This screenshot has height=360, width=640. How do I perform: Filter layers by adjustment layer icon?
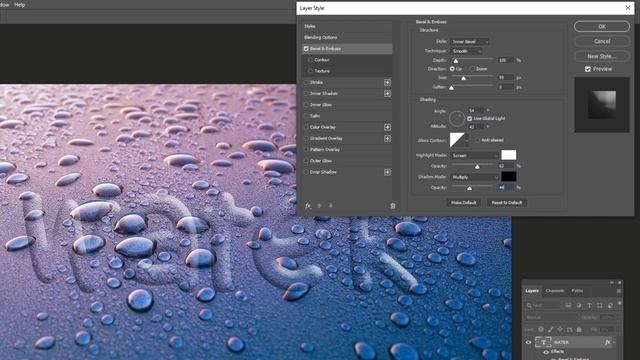pos(579,305)
